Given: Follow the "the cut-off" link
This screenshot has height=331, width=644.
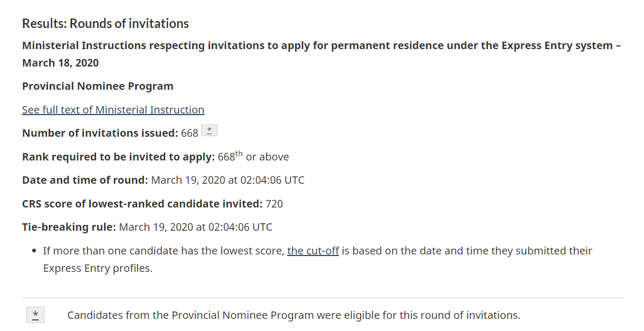Looking at the screenshot, I should click(313, 251).
